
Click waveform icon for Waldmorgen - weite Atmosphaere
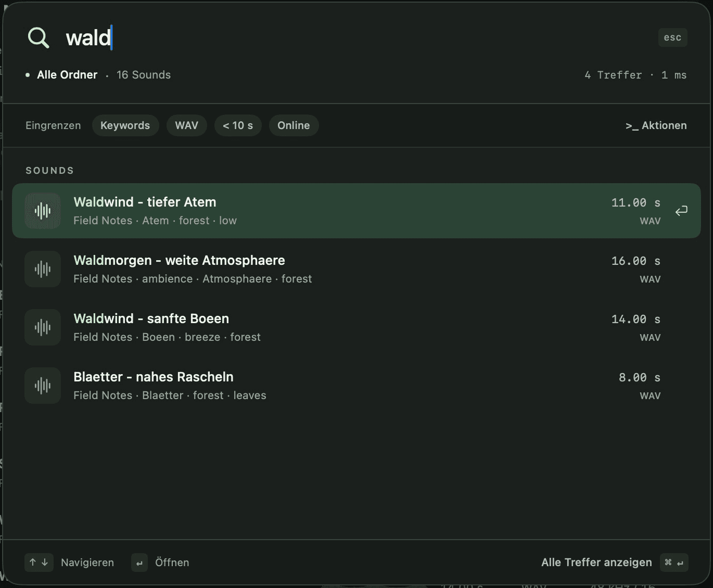[x=43, y=269]
